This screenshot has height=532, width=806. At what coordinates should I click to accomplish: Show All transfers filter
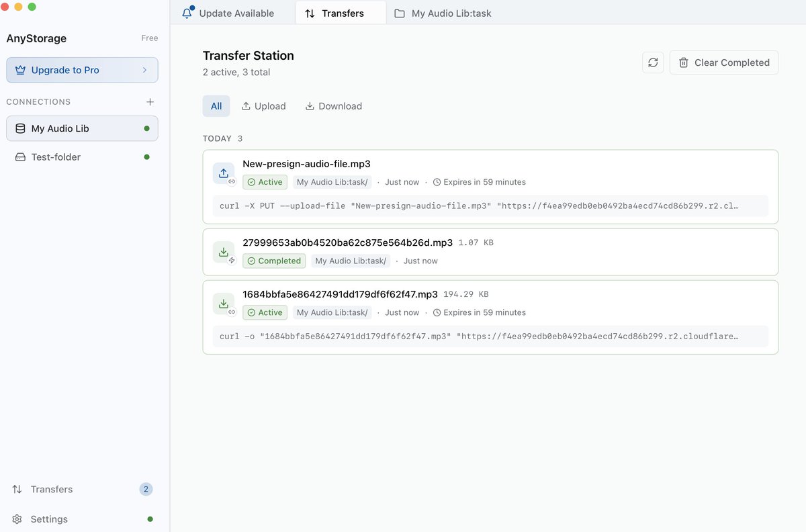coord(216,106)
